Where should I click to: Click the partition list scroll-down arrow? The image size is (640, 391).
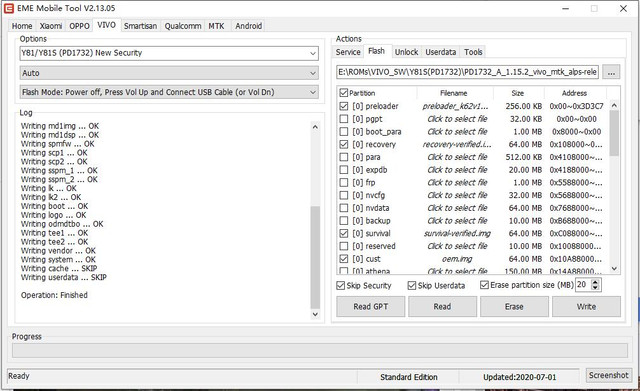pos(614,269)
